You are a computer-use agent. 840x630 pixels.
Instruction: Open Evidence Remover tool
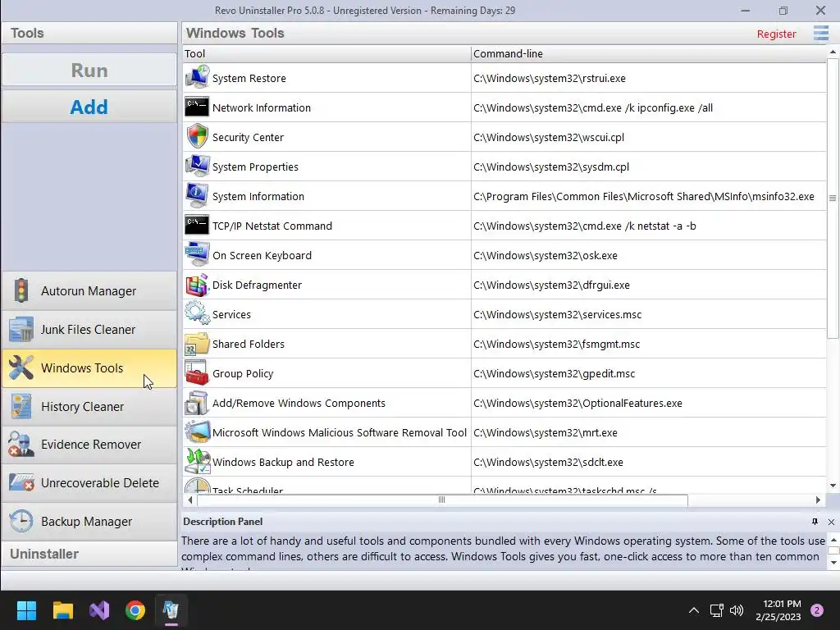click(x=89, y=445)
